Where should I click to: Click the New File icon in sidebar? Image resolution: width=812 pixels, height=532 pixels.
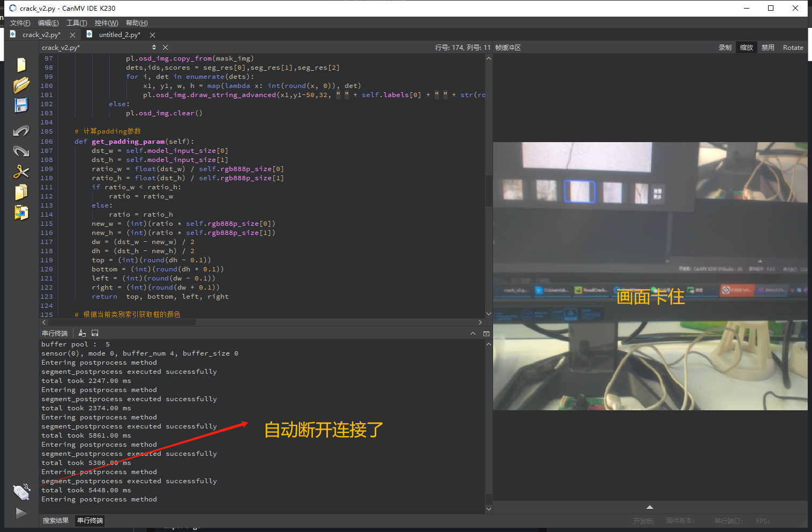(x=21, y=65)
